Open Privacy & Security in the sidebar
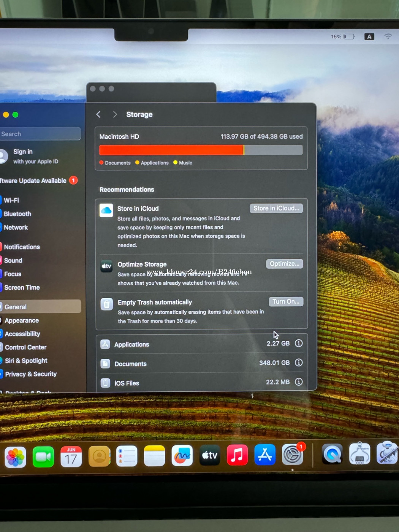Image resolution: width=399 pixels, height=532 pixels. (x=31, y=374)
